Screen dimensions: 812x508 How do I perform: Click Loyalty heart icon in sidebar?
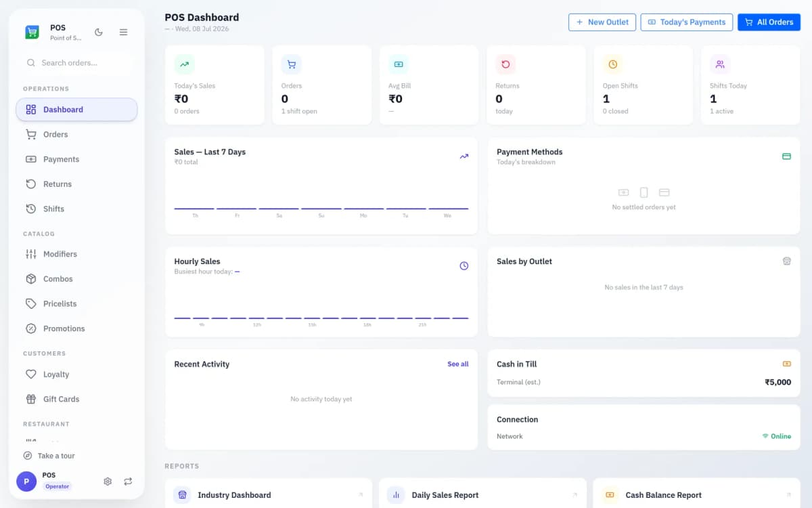31,374
